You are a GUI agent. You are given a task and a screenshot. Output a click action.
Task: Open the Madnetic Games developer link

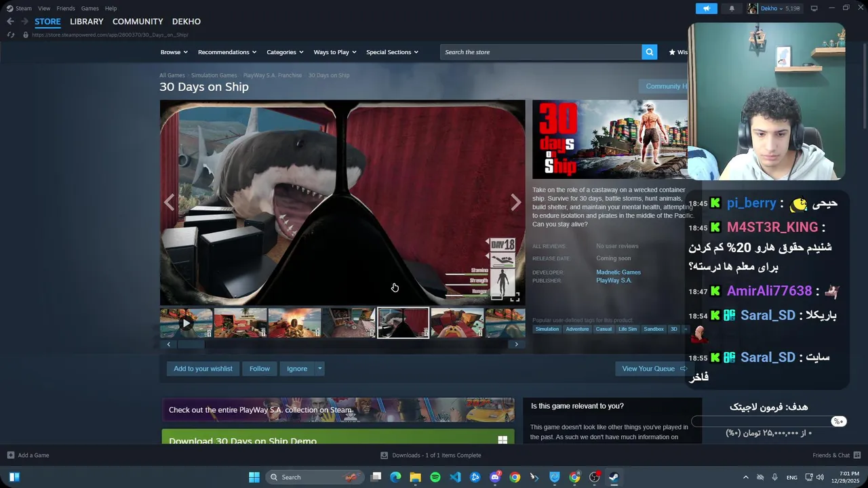tap(618, 272)
